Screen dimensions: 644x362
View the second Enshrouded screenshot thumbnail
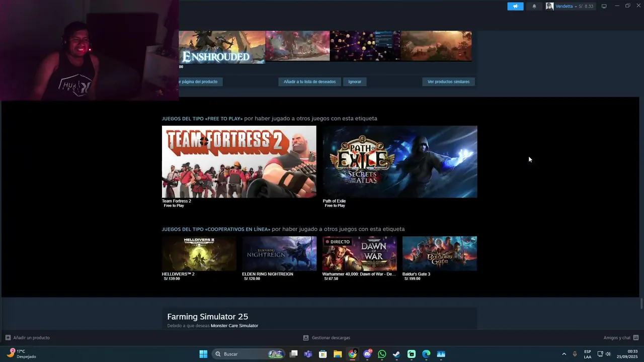297,46
